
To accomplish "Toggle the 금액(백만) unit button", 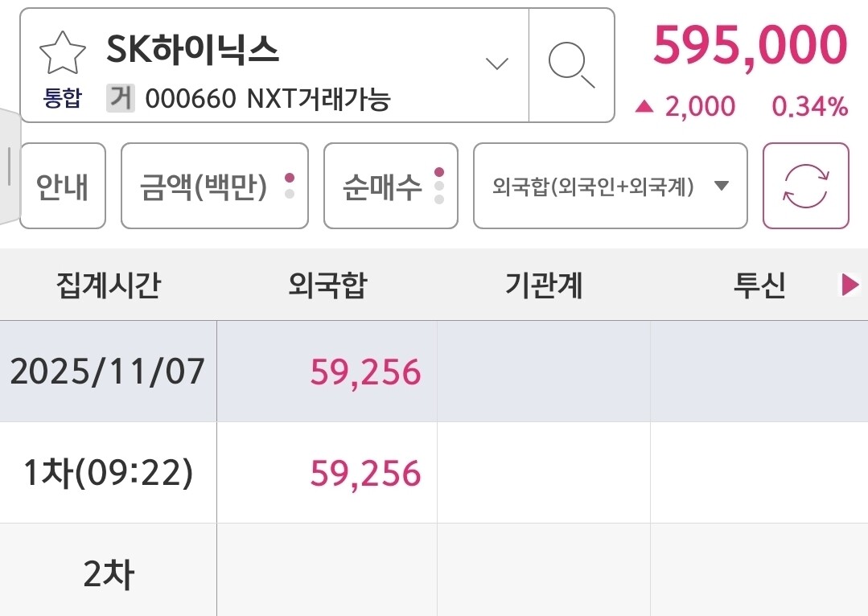I will pyautogui.click(x=214, y=186).
